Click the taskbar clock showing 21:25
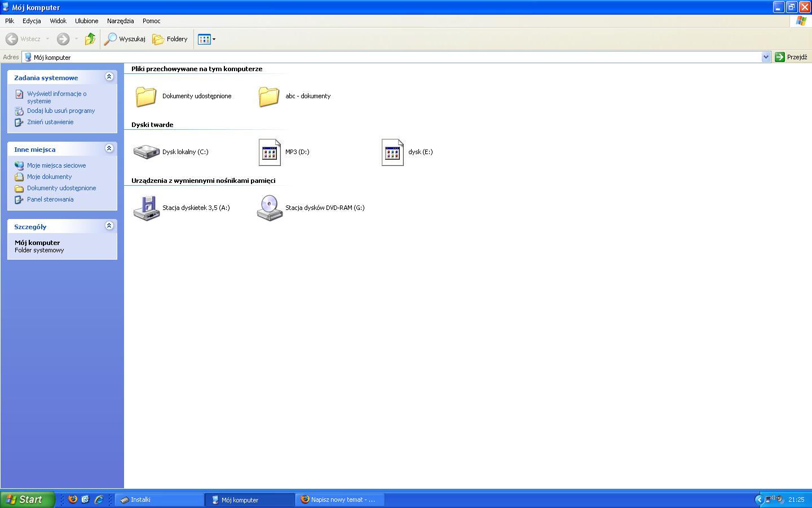Screen dimensions: 812x508 tap(796, 500)
